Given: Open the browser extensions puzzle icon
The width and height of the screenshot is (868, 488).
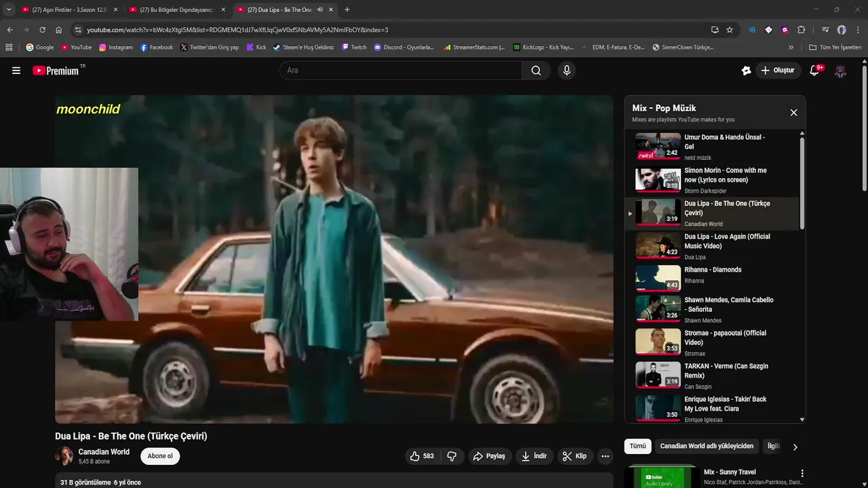Looking at the screenshot, I should point(801,30).
